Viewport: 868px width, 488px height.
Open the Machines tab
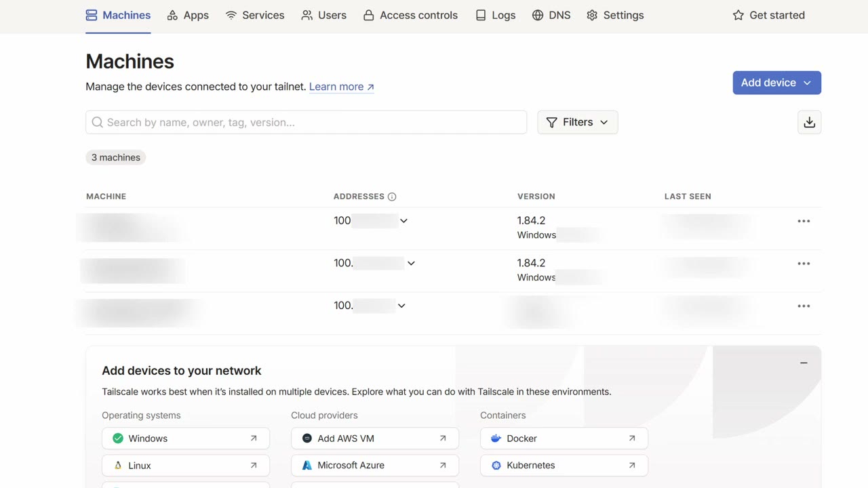click(x=118, y=15)
